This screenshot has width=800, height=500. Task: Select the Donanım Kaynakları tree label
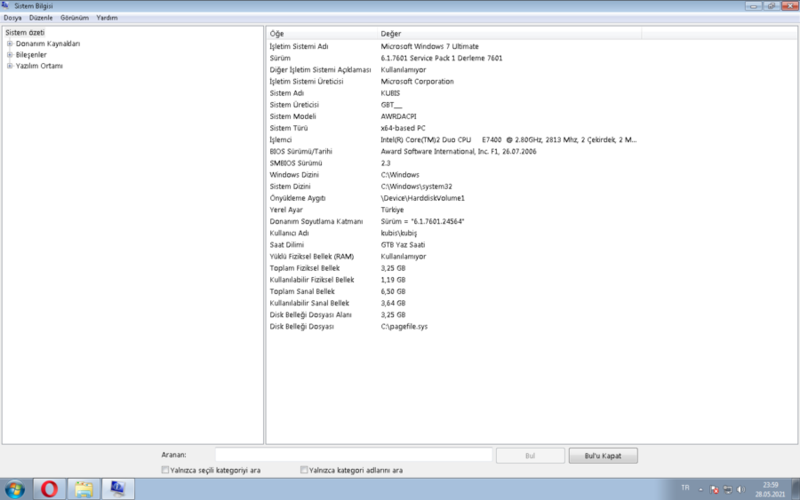48,44
